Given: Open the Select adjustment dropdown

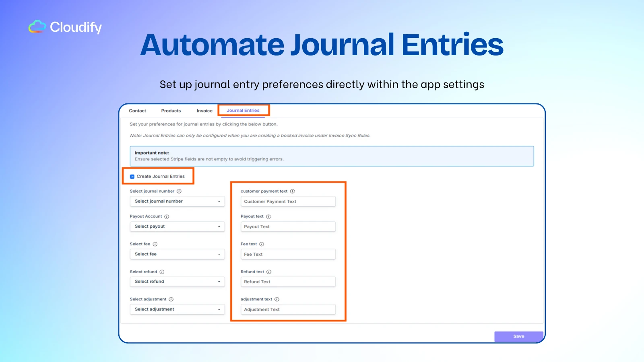Looking at the screenshot, I should [x=177, y=309].
